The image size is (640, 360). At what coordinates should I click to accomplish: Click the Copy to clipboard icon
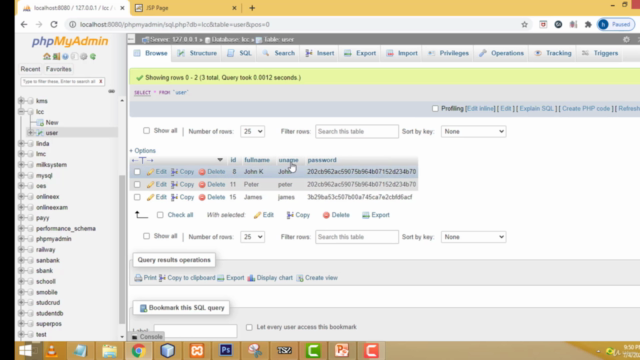(x=162, y=278)
